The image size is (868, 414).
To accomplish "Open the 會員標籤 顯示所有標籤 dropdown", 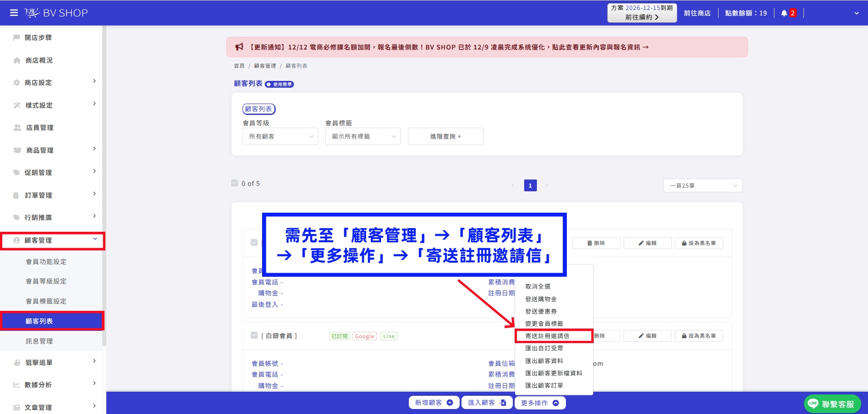I will click(x=363, y=136).
